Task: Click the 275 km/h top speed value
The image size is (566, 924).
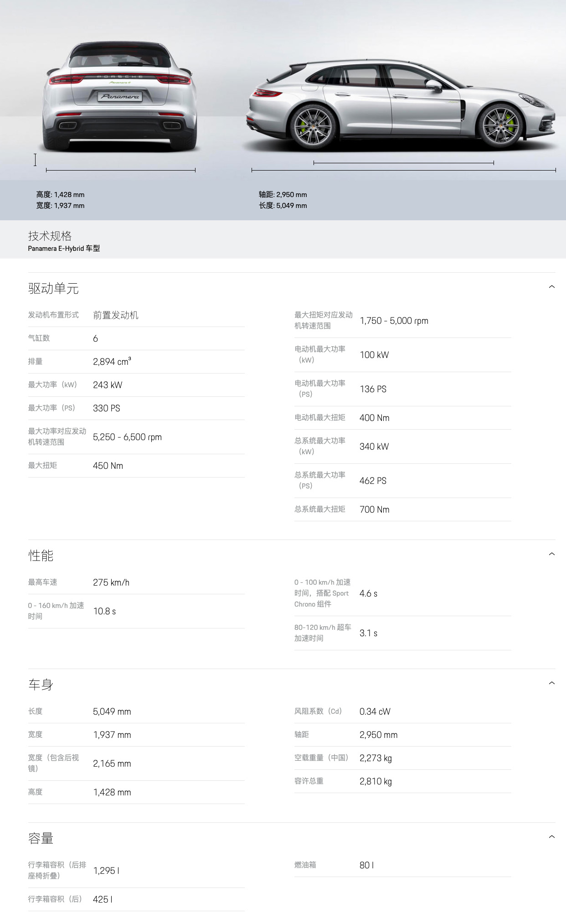Action: pos(111,582)
